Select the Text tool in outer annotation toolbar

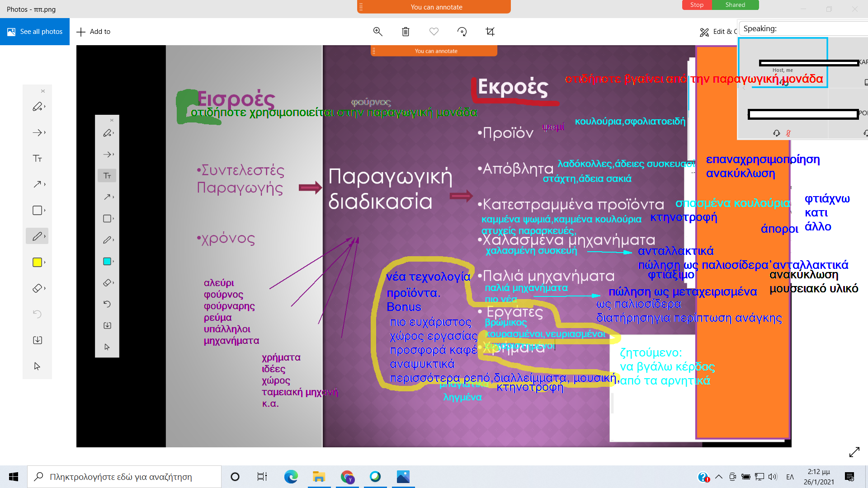coord(37,159)
